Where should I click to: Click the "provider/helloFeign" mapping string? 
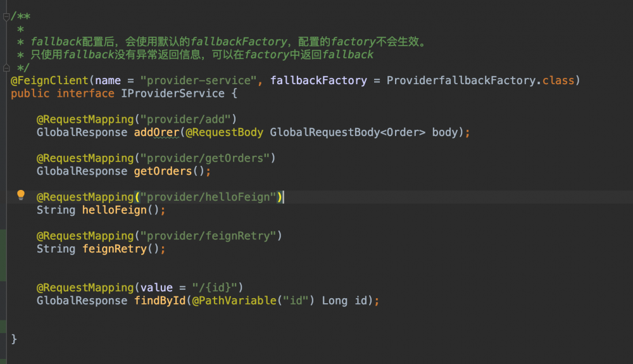coord(208,197)
